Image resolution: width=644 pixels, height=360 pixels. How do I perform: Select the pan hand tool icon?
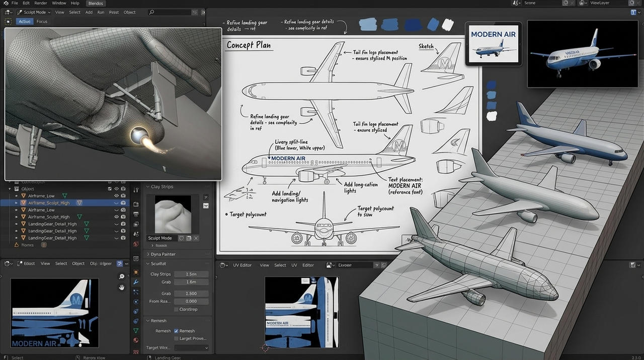click(121, 287)
